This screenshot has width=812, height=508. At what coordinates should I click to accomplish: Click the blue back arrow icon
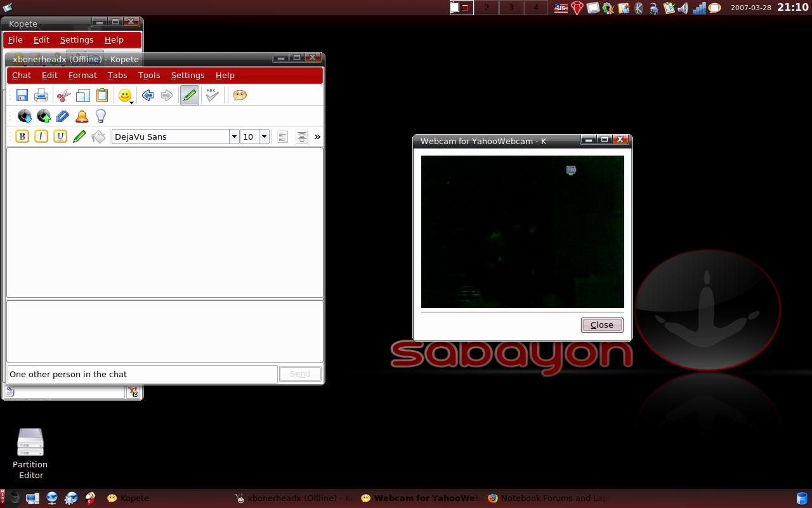point(148,95)
